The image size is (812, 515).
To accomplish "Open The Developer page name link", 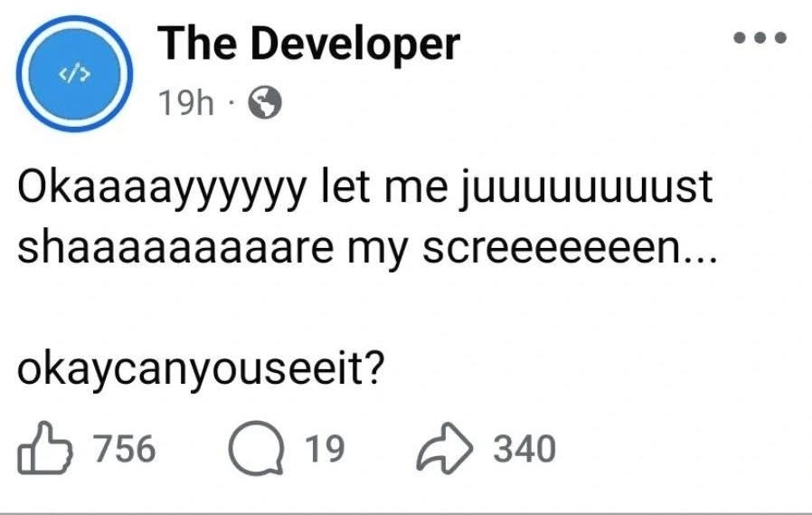I will click(x=308, y=45).
